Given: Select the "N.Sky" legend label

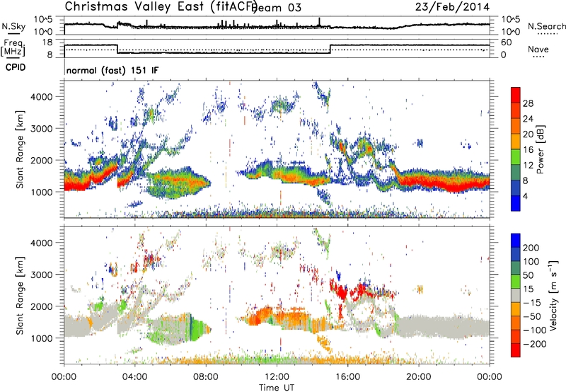Looking at the screenshot, I should (x=13, y=26).
